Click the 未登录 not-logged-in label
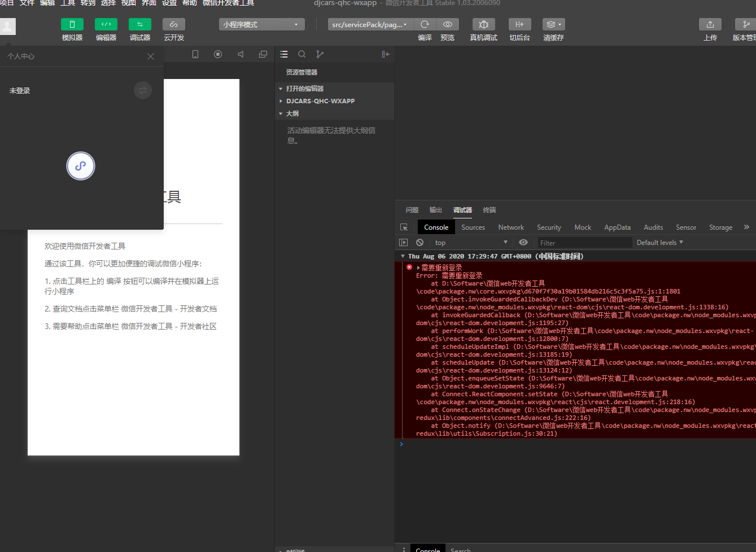Image resolution: width=756 pixels, height=552 pixels. (20, 91)
